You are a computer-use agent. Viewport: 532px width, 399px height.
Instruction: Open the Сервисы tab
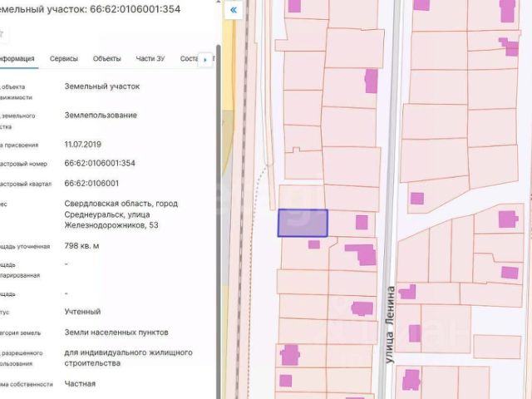[x=64, y=58]
